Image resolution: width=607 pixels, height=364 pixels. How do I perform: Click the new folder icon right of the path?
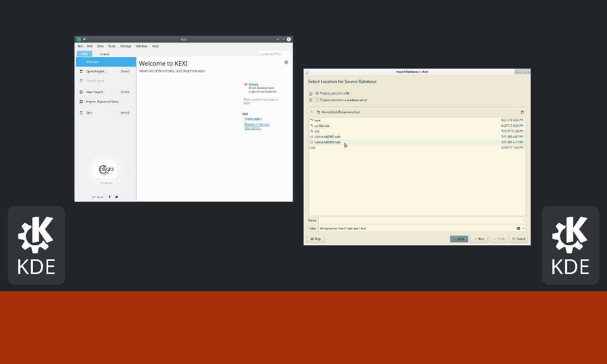coord(522,112)
